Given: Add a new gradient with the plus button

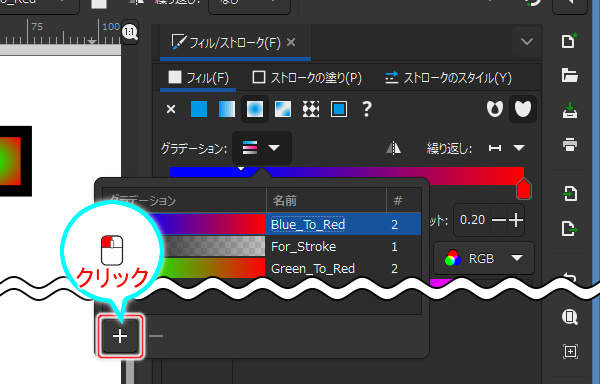Looking at the screenshot, I should coord(120,336).
